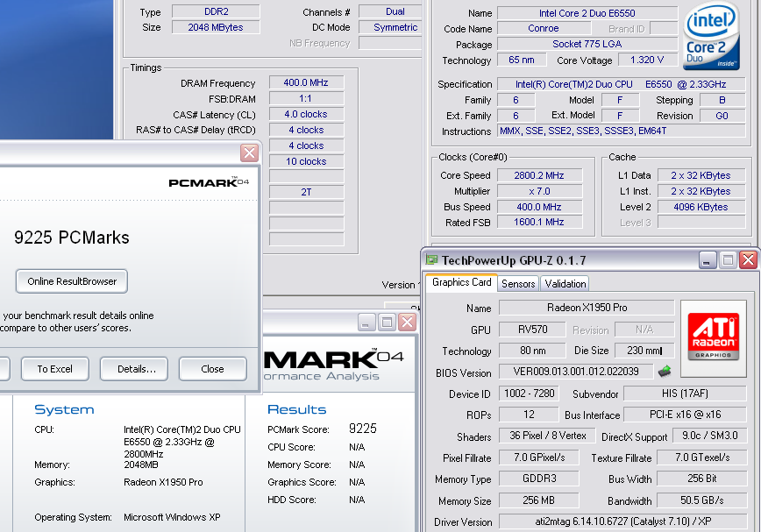The image size is (761, 532).
Task: Click the GPU name field Radeon X1950 Pro
Action: coord(587,308)
